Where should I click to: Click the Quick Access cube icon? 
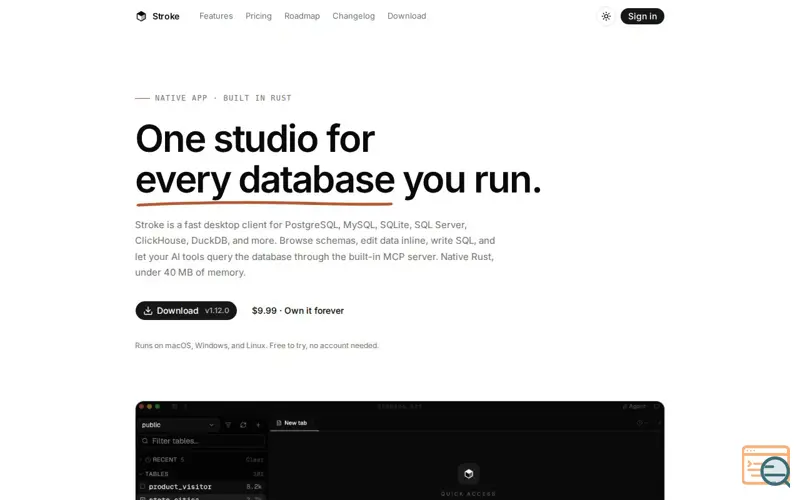[x=468, y=474]
